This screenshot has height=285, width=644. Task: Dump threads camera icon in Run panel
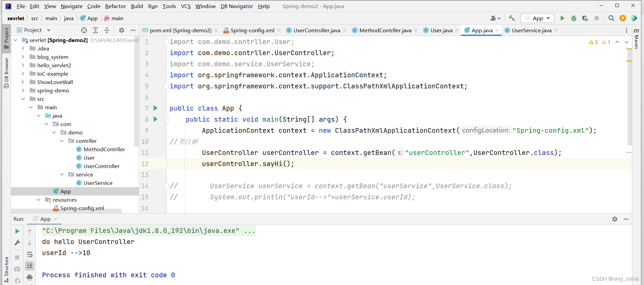(17, 269)
